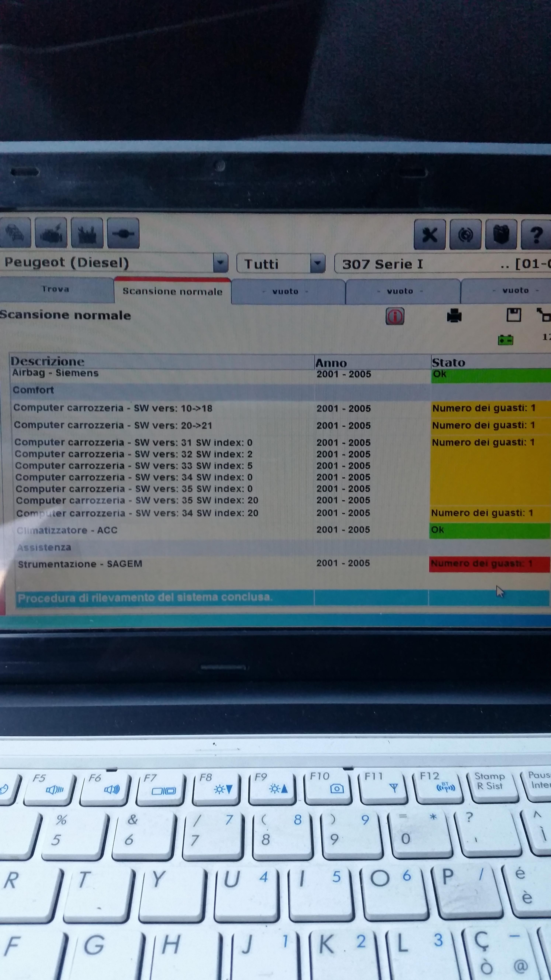
Task: Click the Anno column header
Action: [x=372, y=362]
